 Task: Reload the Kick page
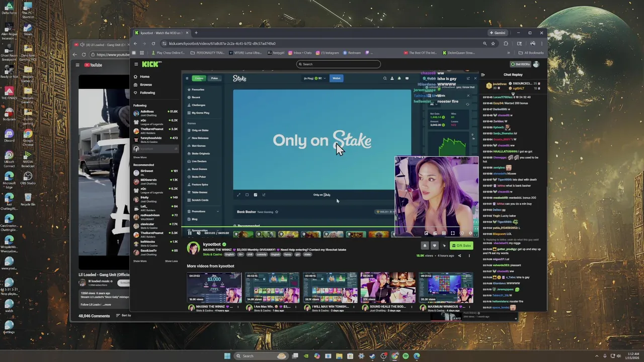tap(152, 43)
